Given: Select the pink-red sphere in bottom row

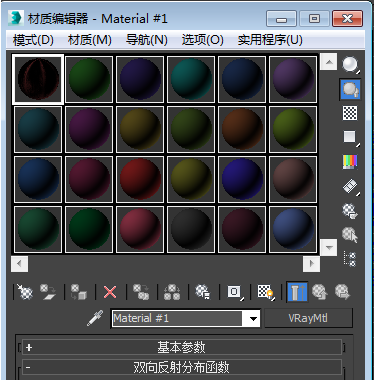Looking at the screenshot, I should pyautogui.click(x=140, y=229).
